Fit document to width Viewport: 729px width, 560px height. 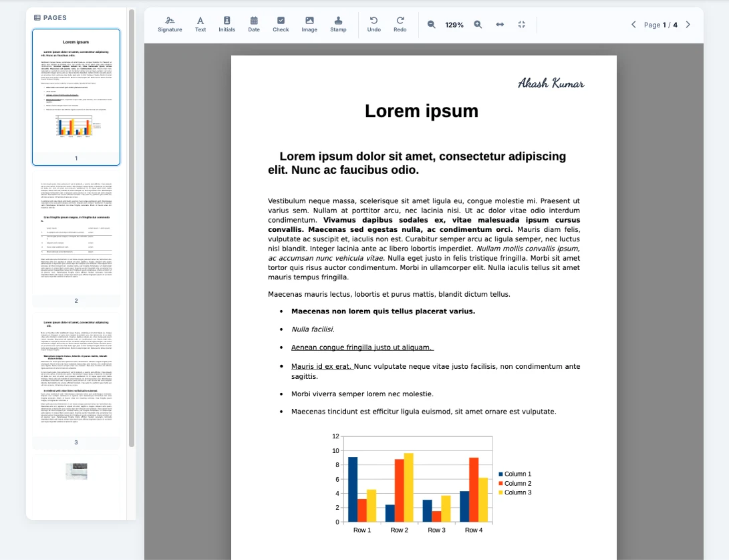(x=500, y=25)
